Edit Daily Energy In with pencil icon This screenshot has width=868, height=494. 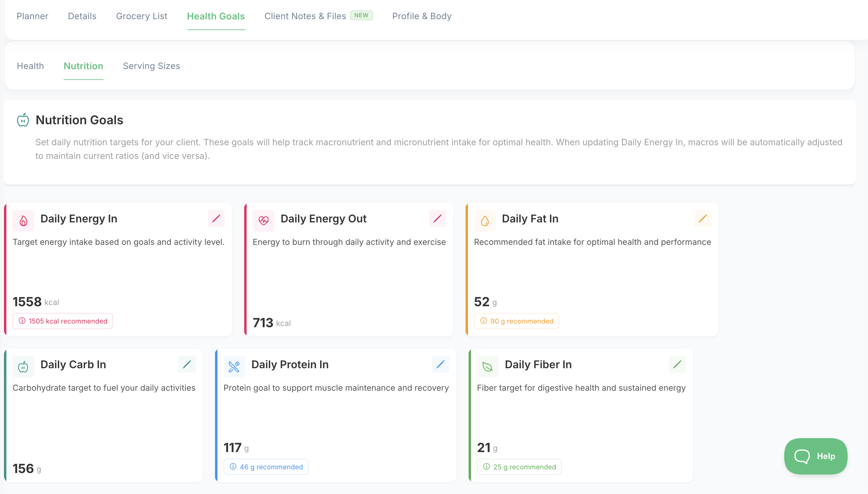click(x=216, y=218)
